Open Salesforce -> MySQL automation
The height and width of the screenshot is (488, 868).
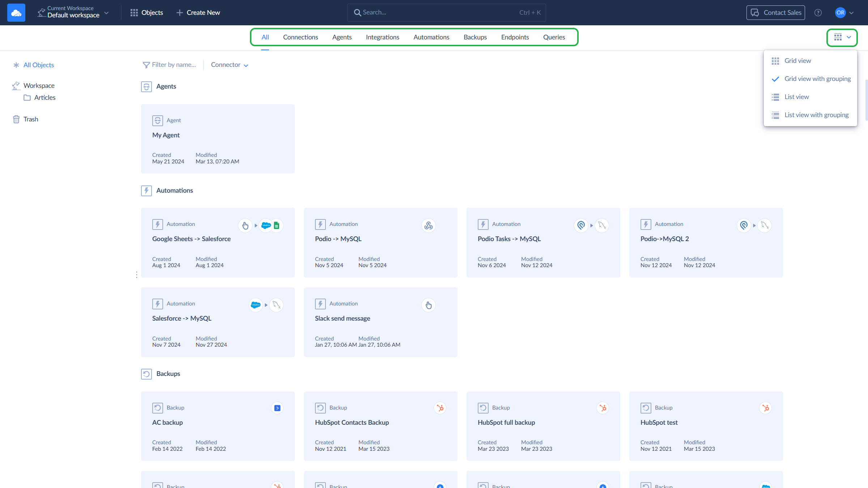pos(218,322)
